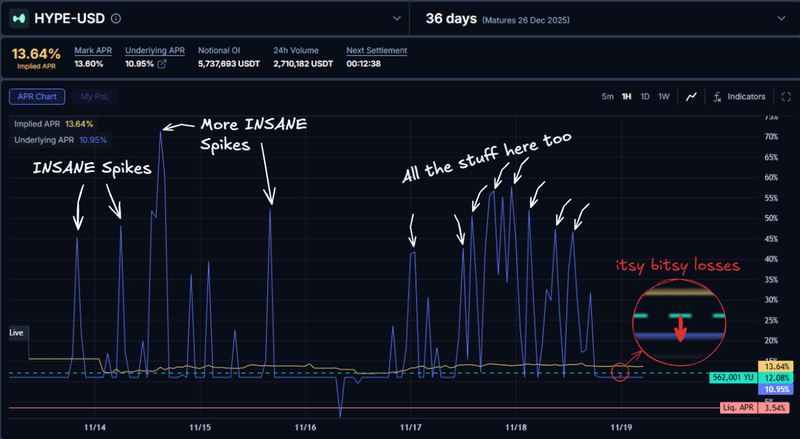Enter fullscreen mode with the expand icon
This screenshot has width=800, height=439.
pyautogui.click(x=785, y=97)
